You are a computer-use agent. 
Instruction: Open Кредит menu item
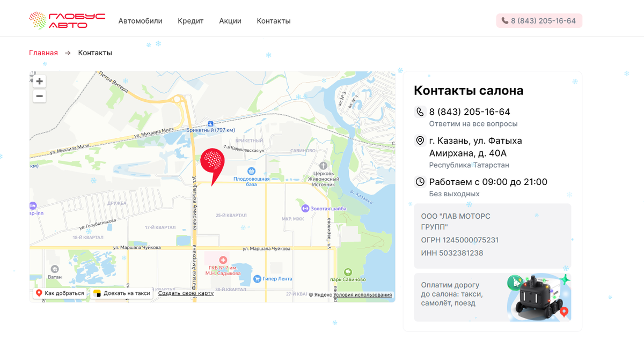point(191,21)
